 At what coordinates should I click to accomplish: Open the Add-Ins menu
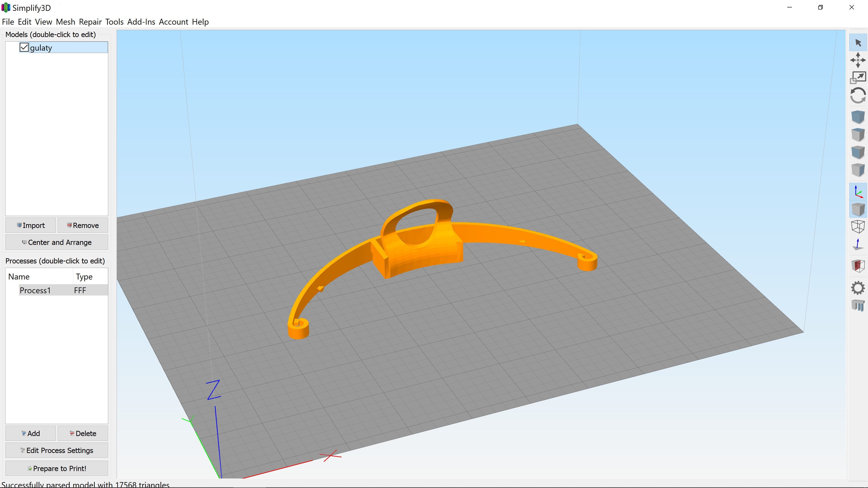click(141, 22)
